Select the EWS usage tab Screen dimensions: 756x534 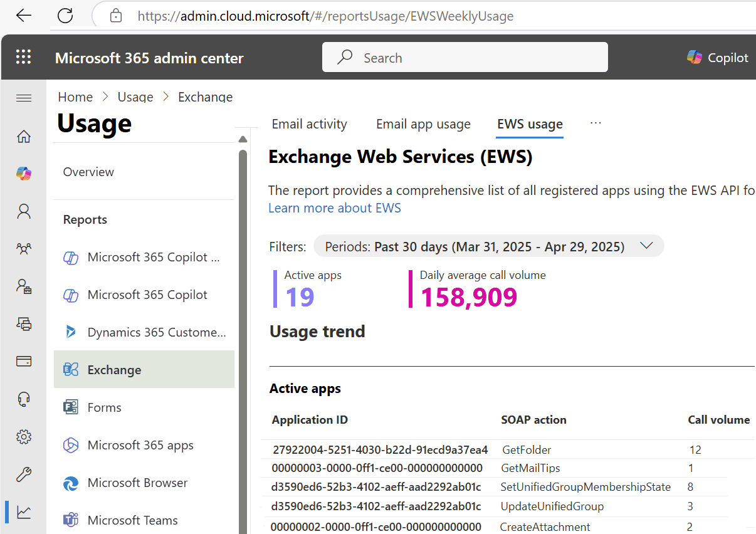(530, 124)
